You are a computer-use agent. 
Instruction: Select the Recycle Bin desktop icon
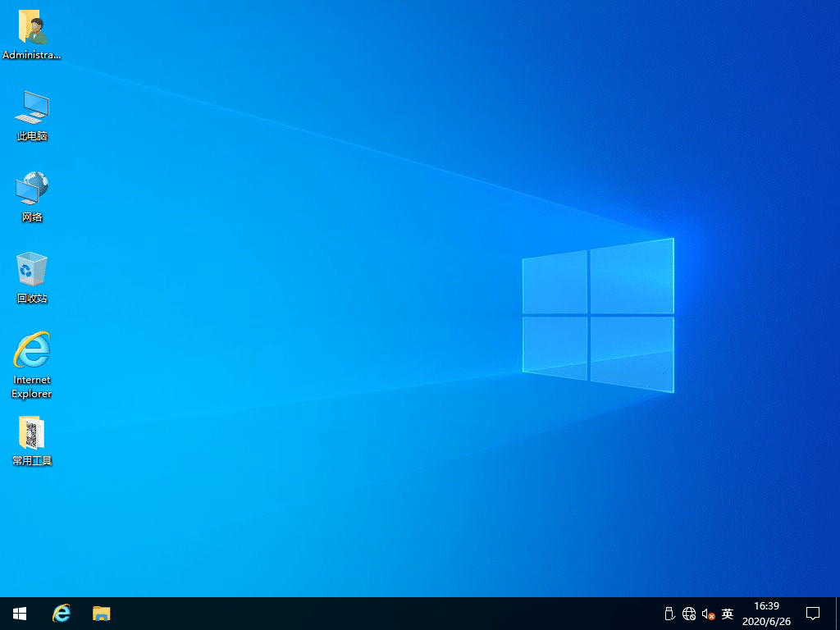[x=31, y=275]
